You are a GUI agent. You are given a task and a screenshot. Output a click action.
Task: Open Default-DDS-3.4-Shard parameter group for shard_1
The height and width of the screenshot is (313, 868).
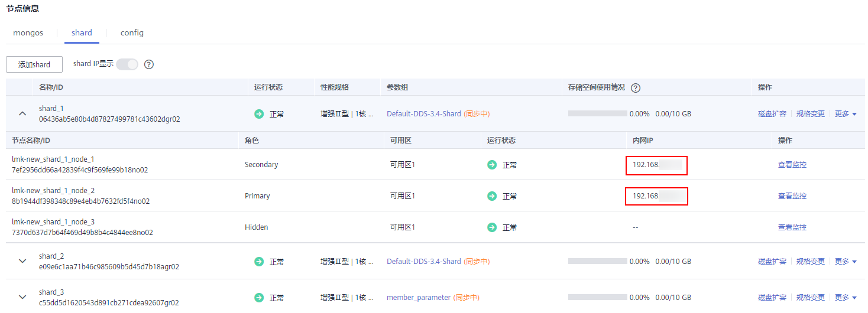coord(423,114)
